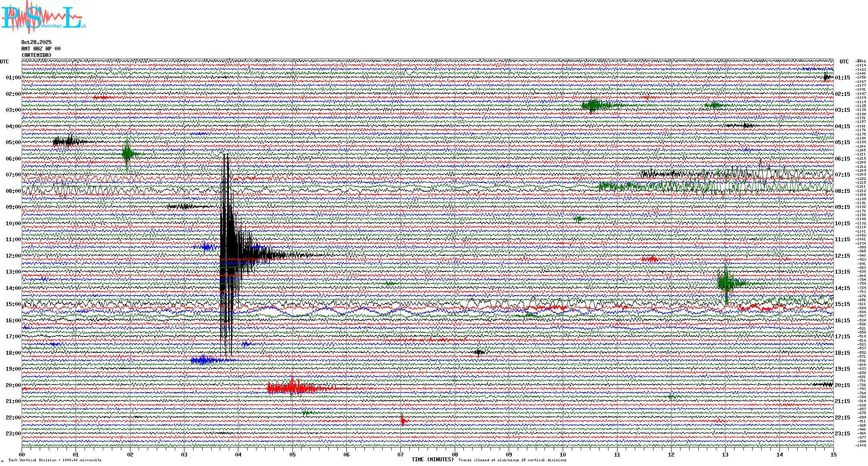Select the 20:00 hour label on left axis

click(x=13, y=385)
